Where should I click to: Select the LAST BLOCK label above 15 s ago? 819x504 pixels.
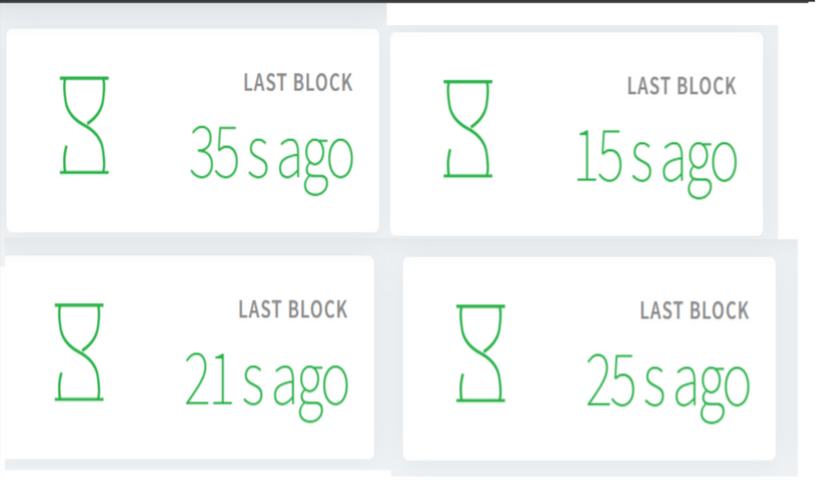[681, 86]
